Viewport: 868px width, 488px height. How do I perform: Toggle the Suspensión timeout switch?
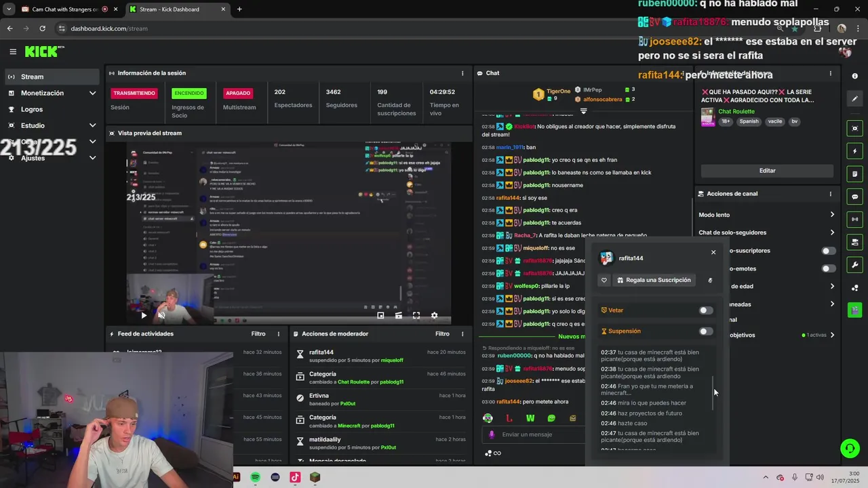706,331
